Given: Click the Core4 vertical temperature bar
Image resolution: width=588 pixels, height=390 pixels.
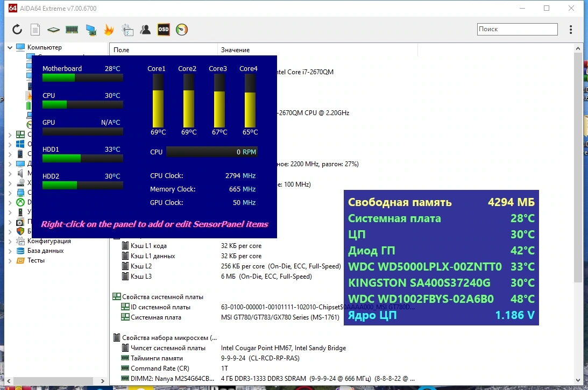Looking at the screenshot, I should click(x=250, y=101).
